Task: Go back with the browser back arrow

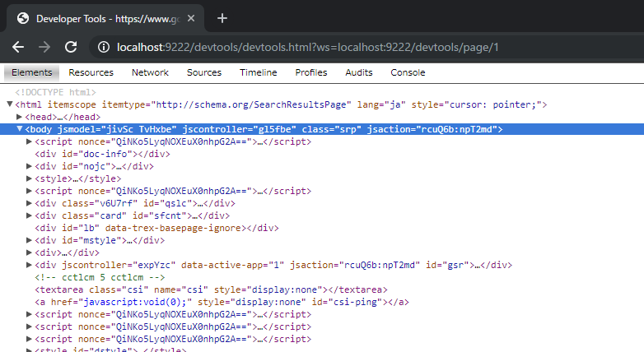Action: [18, 47]
